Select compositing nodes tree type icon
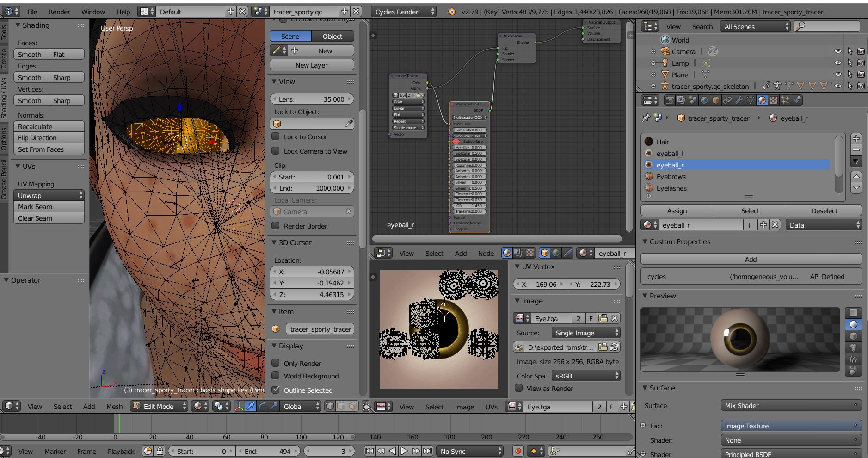868x458 pixels. tap(518, 253)
